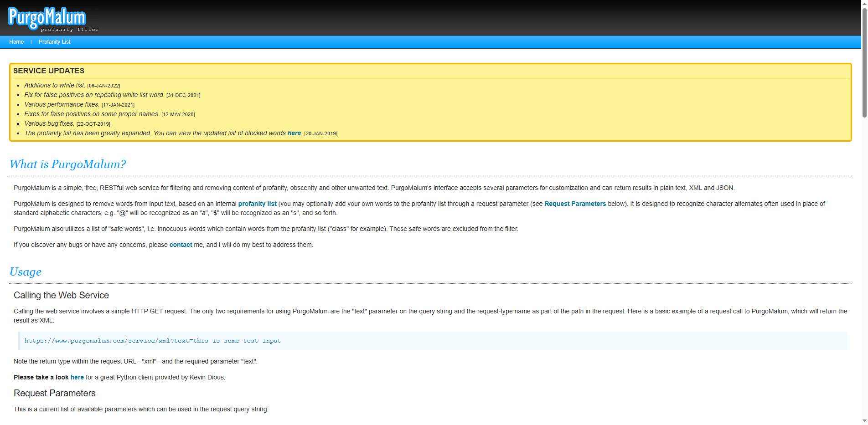
Task: Click the scrollbar up arrow
Action: [864, 4]
